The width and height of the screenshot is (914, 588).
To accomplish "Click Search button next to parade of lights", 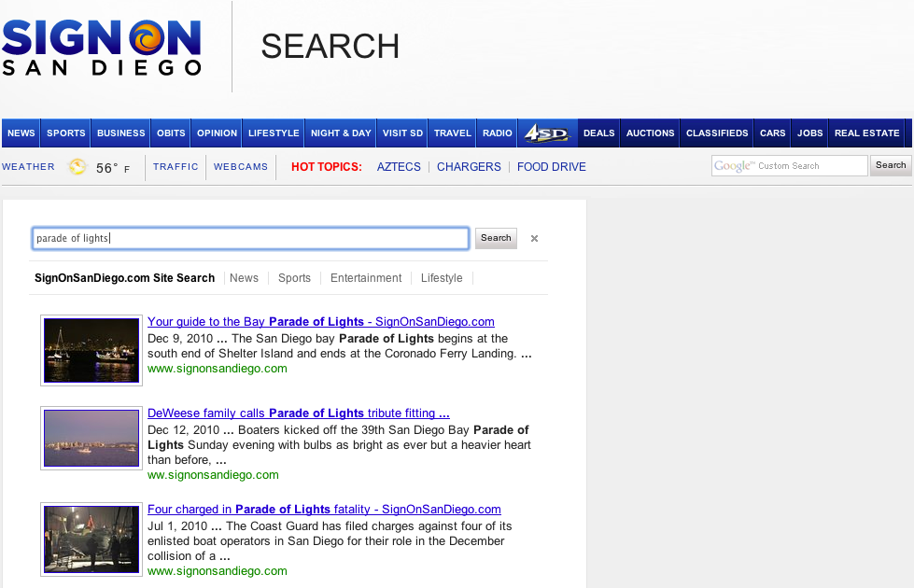I will pos(496,238).
